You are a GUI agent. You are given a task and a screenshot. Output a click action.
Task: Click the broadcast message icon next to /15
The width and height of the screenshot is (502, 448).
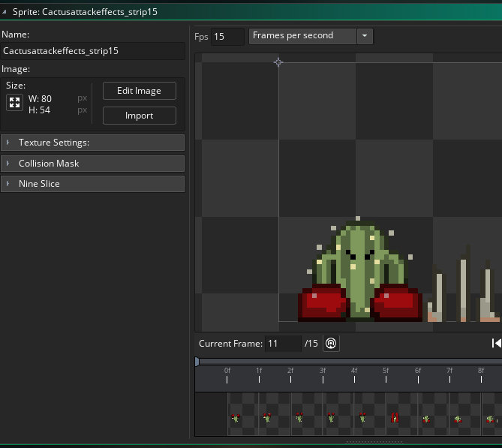(331, 344)
